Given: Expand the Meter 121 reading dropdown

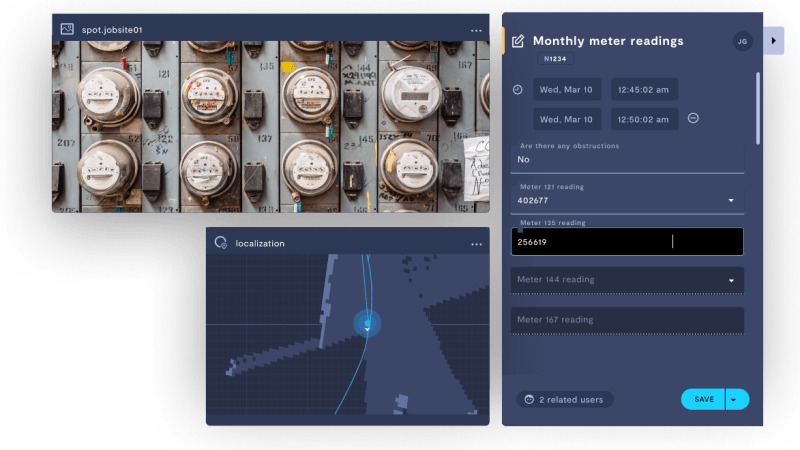Looking at the screenshot, I should click(x=730, y=200).
